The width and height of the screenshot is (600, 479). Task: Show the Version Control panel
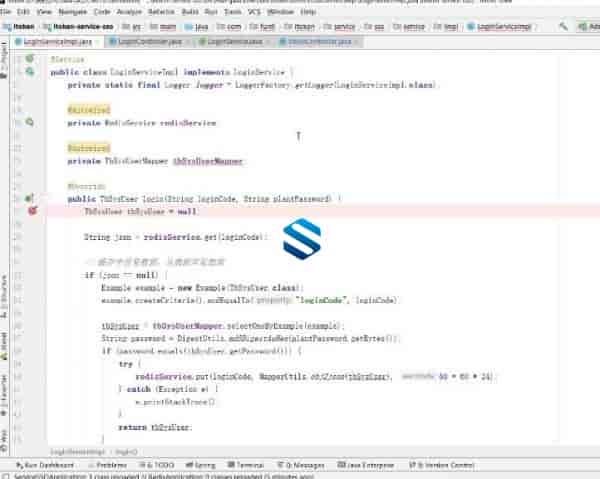coord(444,465)
